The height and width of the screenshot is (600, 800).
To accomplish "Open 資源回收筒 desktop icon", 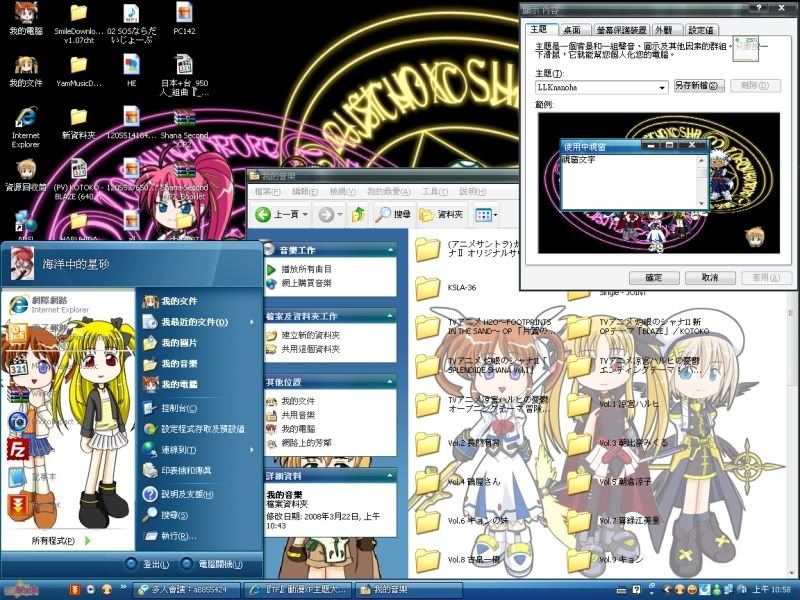I will point(26,176).
